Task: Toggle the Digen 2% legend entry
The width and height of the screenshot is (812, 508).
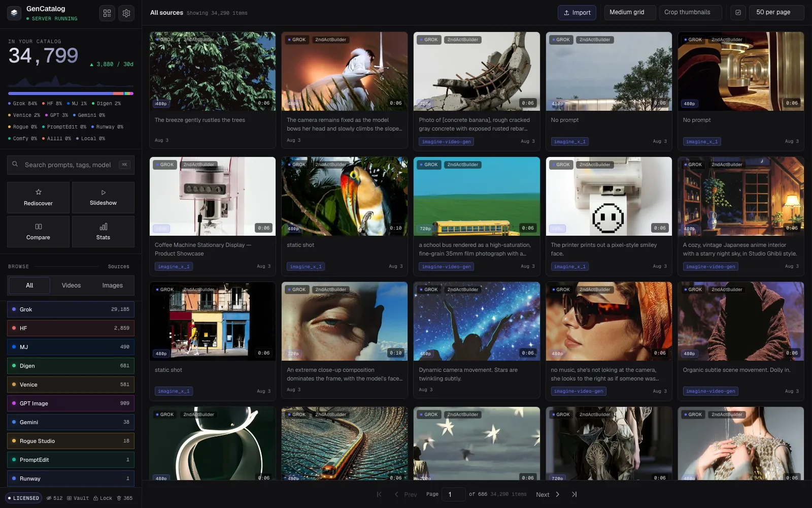Action: coord(107,104)
